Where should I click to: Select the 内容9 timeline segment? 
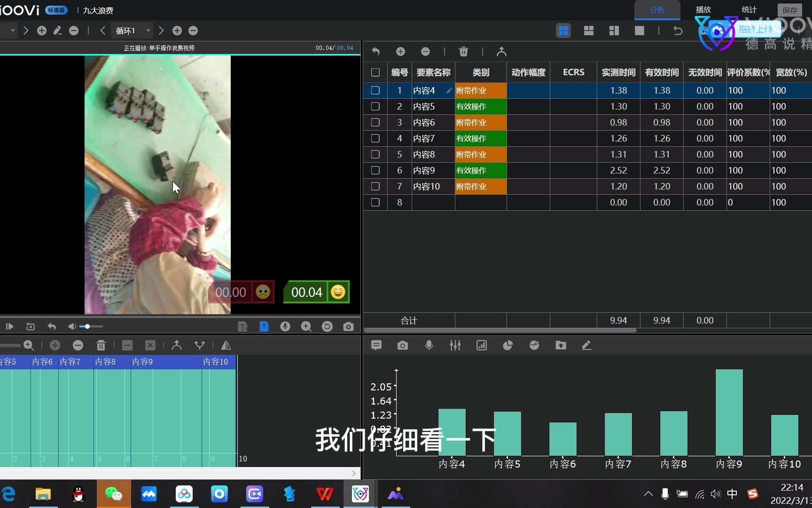[x=166, y=362]
